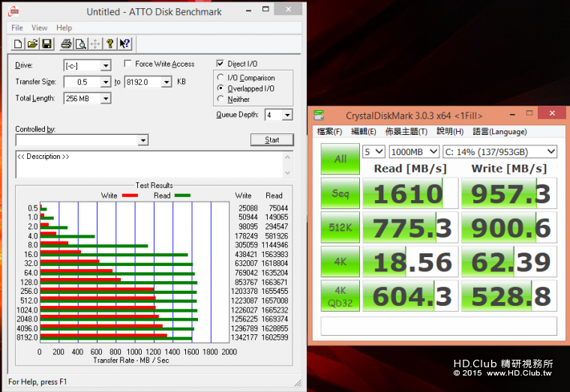Screen dimensions: 570x392
Task: Click the CrystalDiskMark title bar app icon
Action: tap(320, 115)
